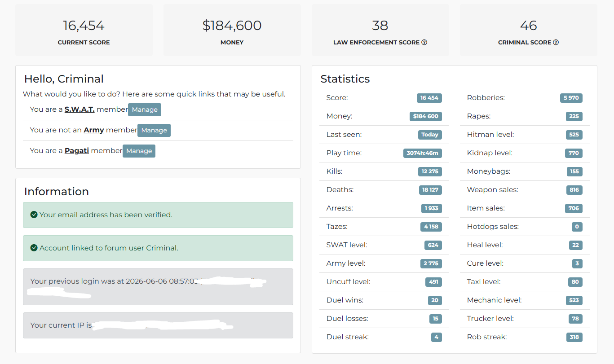Open Manage for S.W.A.T. membership
This screenshot has height=364, width=614.
145,110
